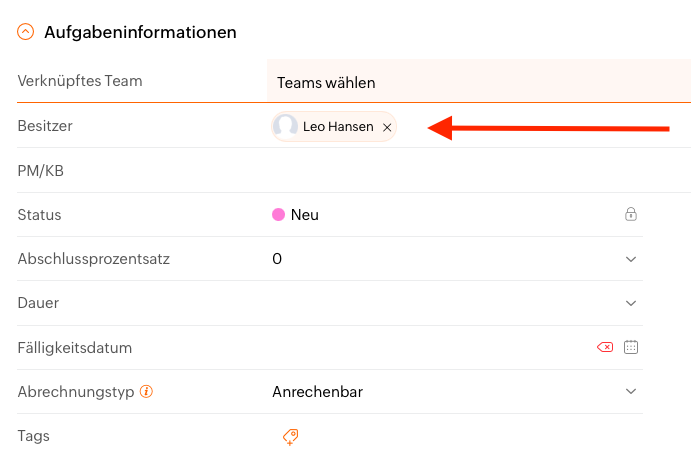Select the Leo Hansen owner chip
The image size is (691, 451).
click(334, 127)
